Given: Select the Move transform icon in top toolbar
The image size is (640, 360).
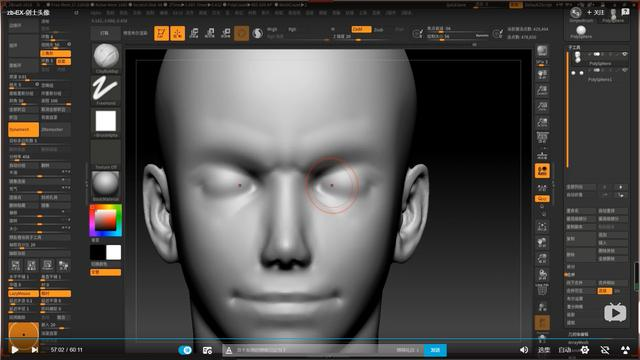Looking at the screenshot, I should pos(194,33).
